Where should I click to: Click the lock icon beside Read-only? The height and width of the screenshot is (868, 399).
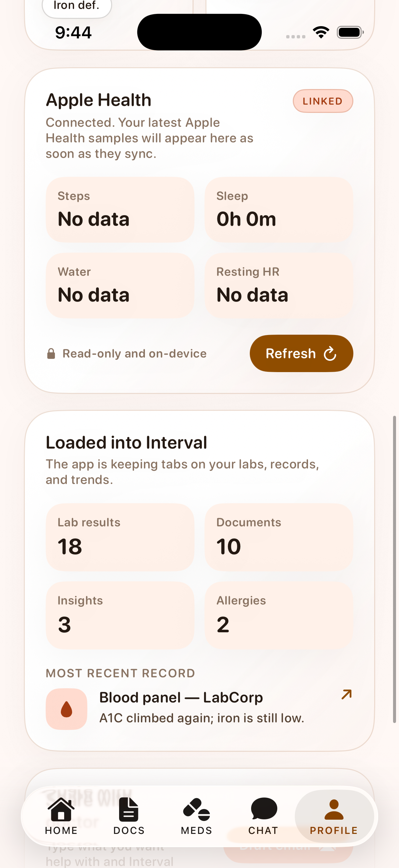[x=51, y=354]
